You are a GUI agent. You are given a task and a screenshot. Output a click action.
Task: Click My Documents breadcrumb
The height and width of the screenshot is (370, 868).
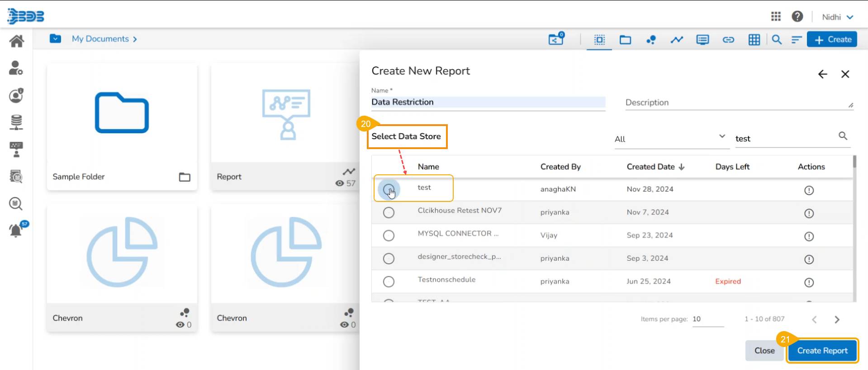click(100, 39)
